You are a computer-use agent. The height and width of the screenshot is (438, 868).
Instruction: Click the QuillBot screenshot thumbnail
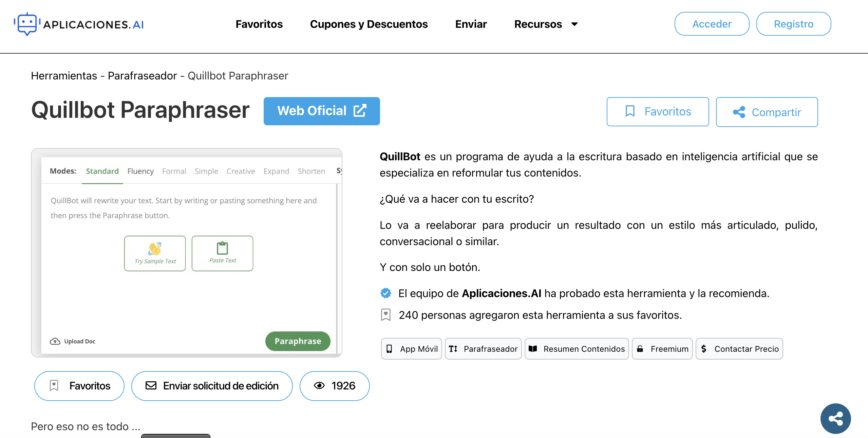click(186, 253)
